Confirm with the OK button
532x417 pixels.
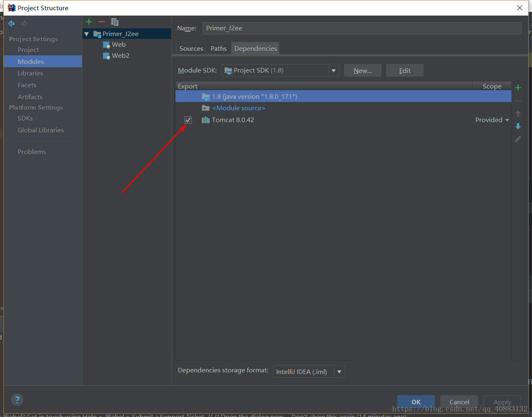point(416,402)
